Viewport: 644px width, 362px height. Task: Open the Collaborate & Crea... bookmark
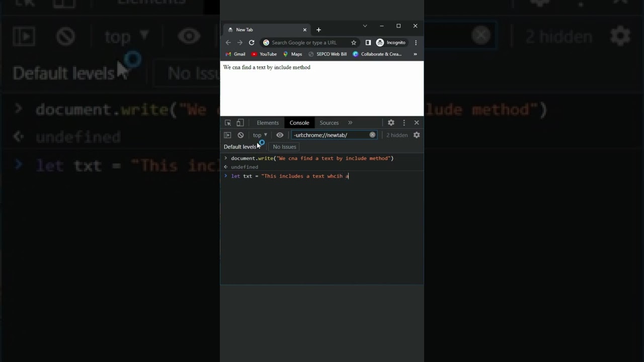click(377, 54)
